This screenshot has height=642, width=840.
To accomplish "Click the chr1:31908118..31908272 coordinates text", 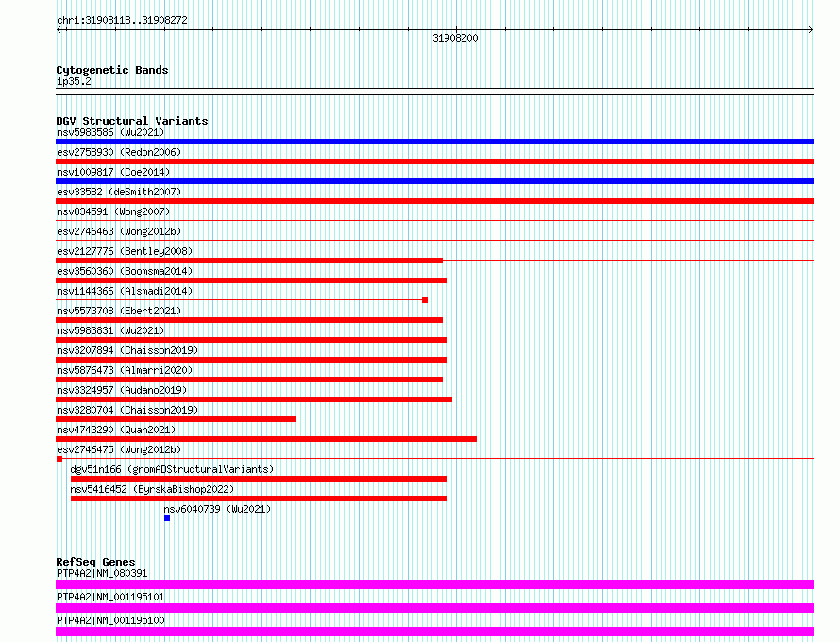I will [x=122, y=21].
